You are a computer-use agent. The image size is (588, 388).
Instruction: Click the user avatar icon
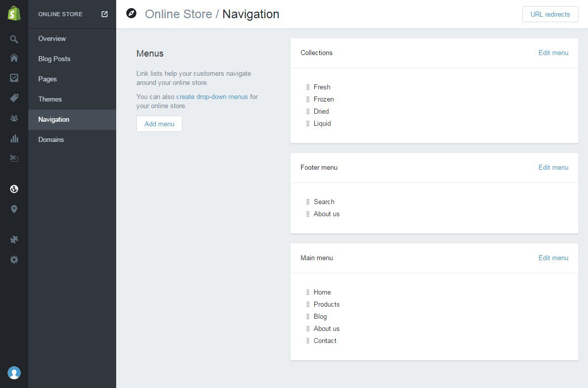(x=14, y=373)
